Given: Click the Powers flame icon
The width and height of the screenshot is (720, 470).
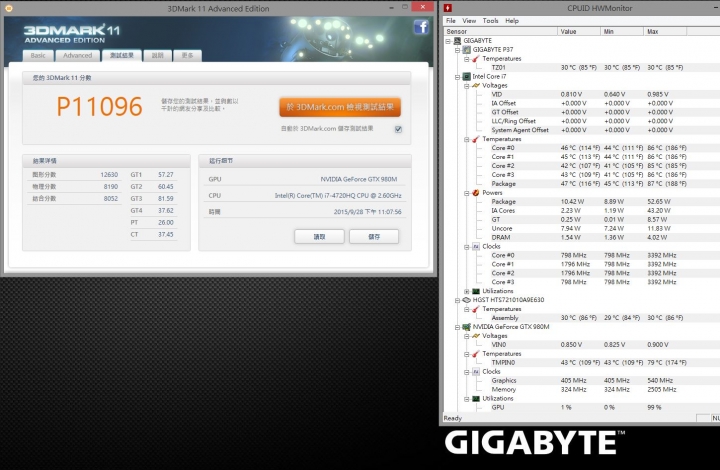Looking at the screenshot, I should [x=476, y=193].
